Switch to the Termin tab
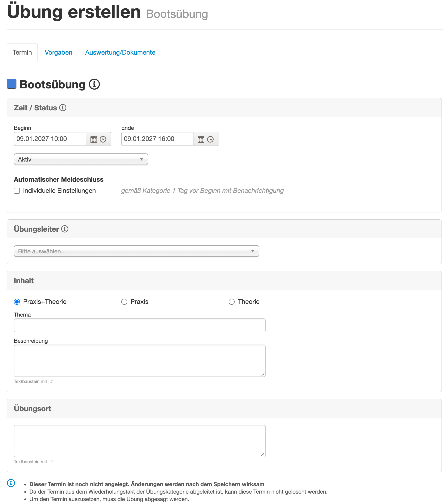 click(22, 52)
